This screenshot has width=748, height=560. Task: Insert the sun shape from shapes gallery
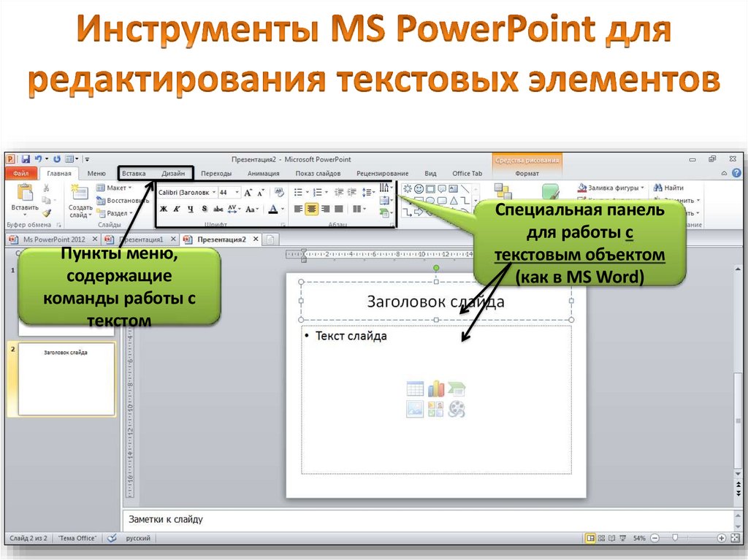point(408,189)
